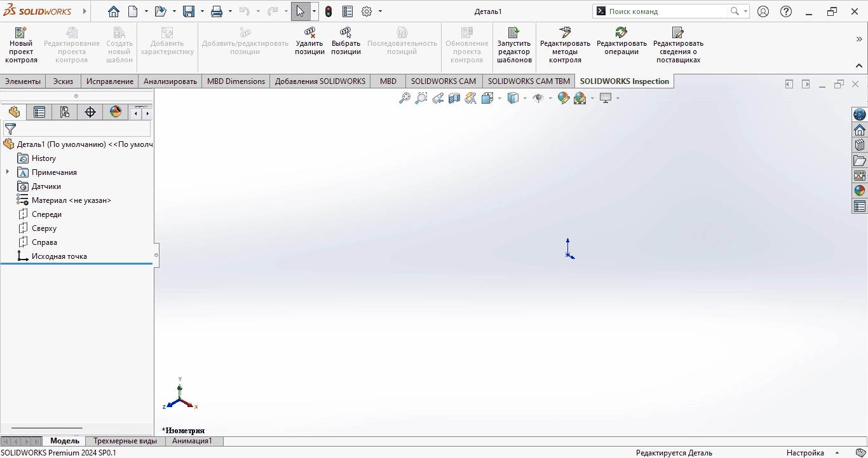Open ConfigurationManager tab icon
Image resolution: width=868 pixels, height=458 pixels.
click(x=65, y=113)
